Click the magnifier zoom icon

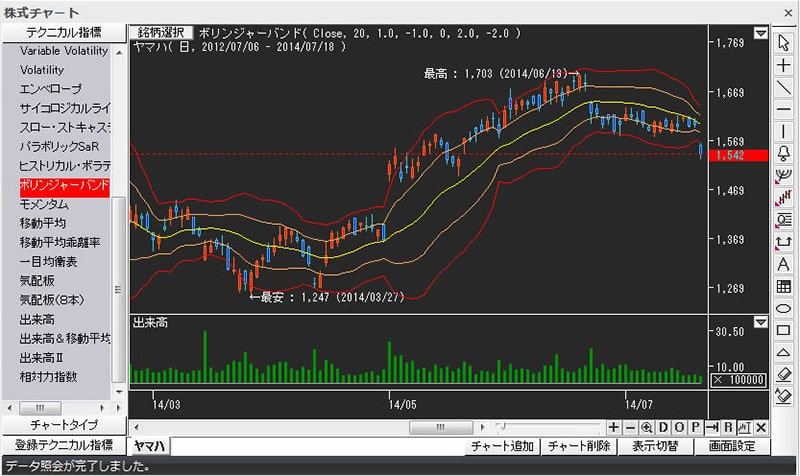click(646, 428)
